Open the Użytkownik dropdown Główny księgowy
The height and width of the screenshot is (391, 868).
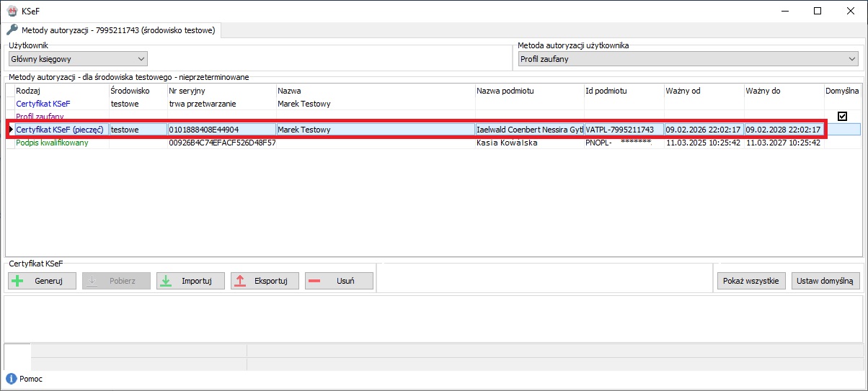(x=77, y=59)
